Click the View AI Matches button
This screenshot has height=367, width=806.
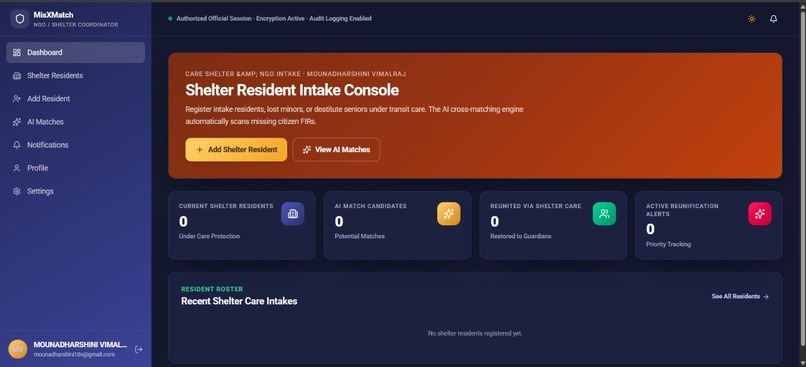point(336,150)
